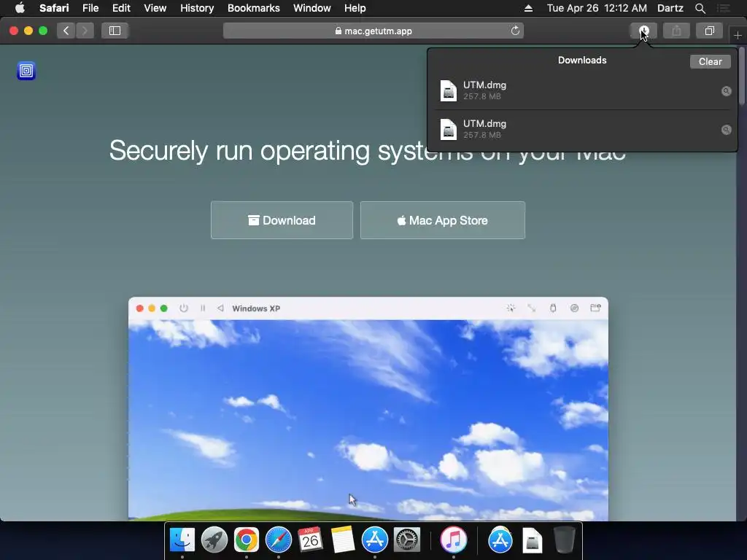Open the Trash in the Dock
747x560 pixels.
pos(564,540)
